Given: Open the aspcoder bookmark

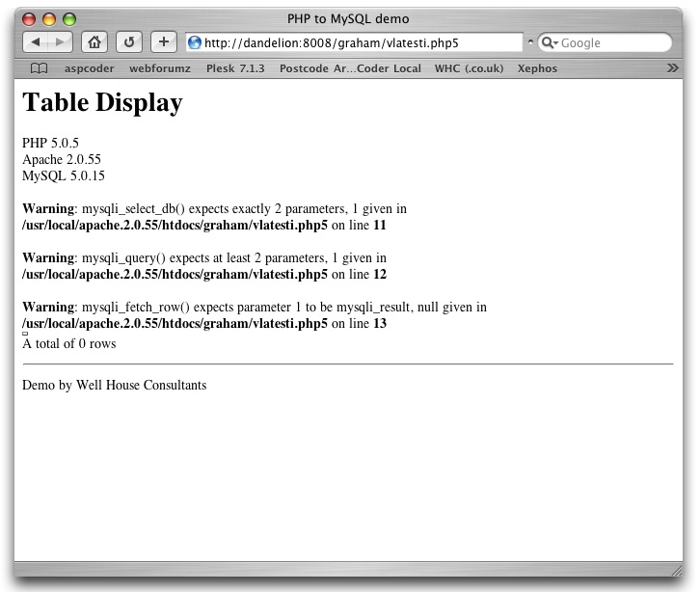Looking at the screenshot, I should [89, 68].
